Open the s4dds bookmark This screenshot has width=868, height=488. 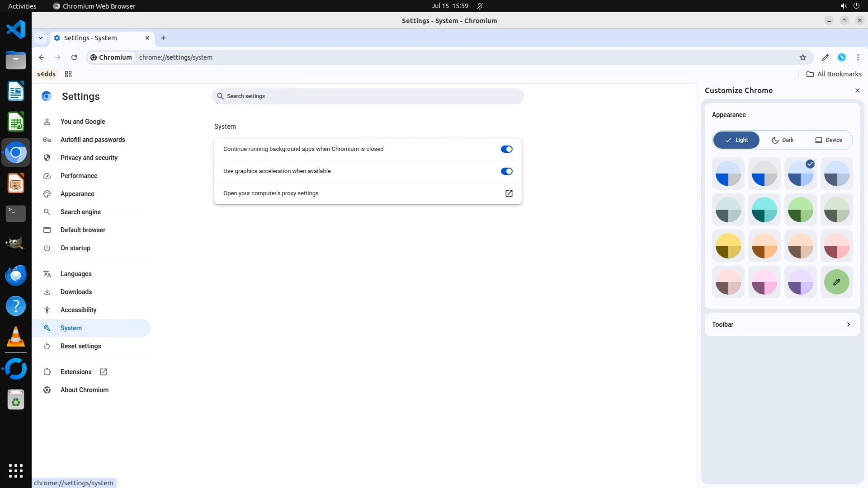(x=46, y=74)
